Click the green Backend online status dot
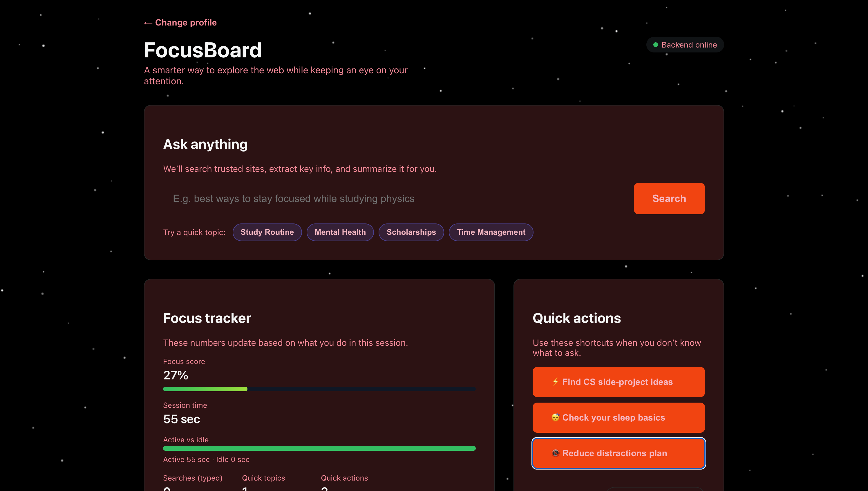Screen dimensions: 868x491 click(655, 45)
